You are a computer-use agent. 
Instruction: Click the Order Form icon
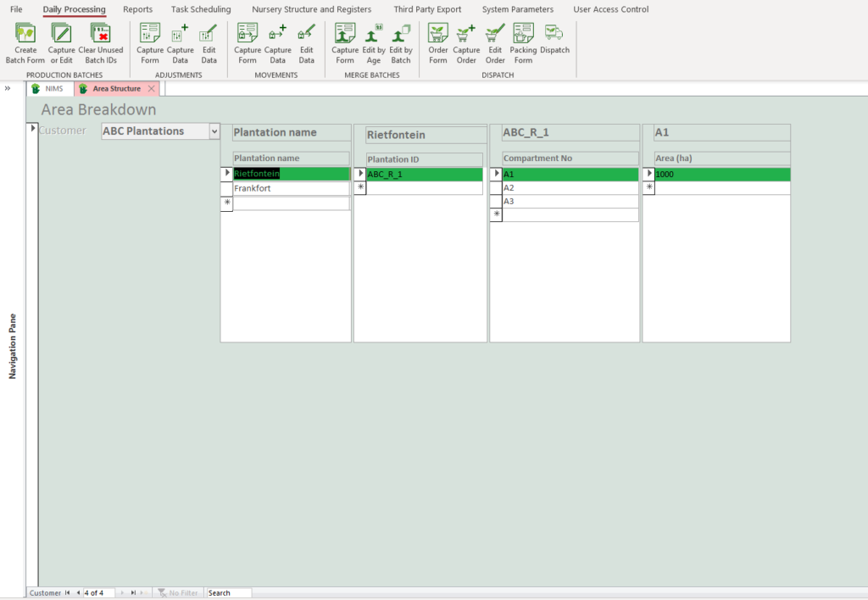point(437,34)
